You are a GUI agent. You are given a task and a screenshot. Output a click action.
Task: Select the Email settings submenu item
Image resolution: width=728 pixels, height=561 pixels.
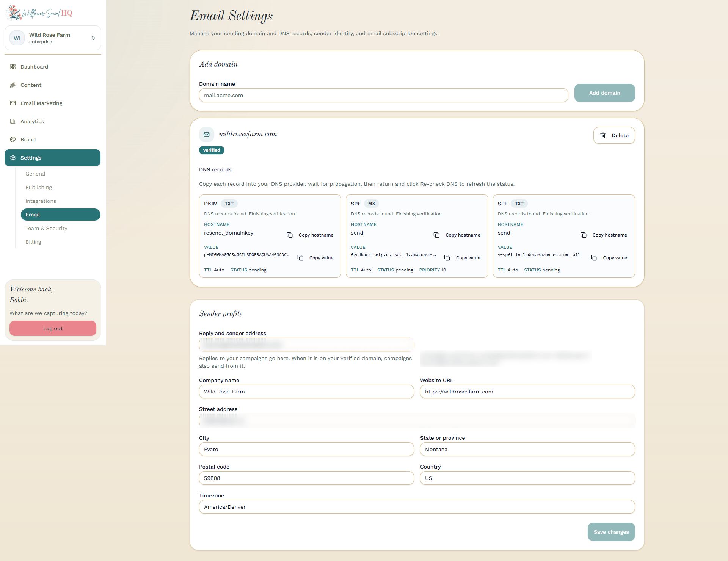pyautogui.click(x=61, y=215)
